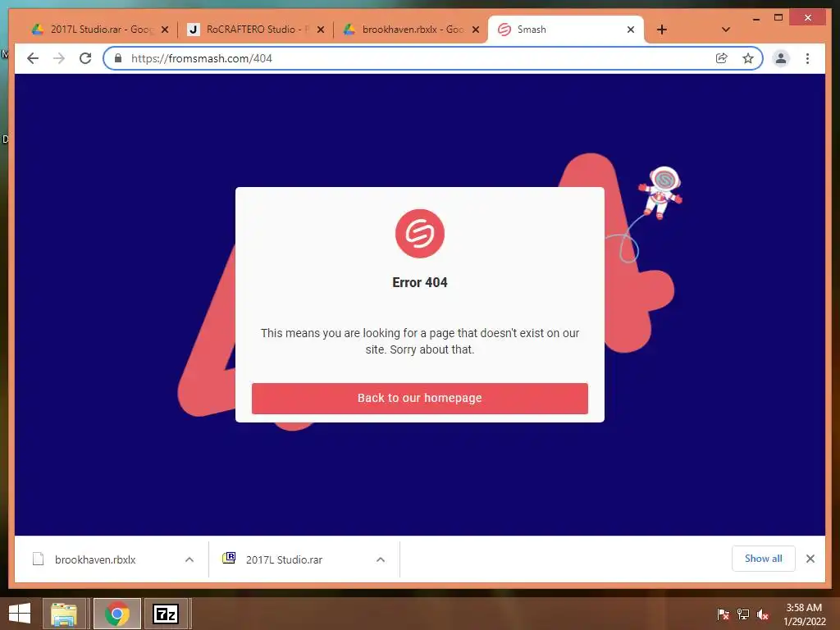Go back to previous page in Chrome

pos(33,58)
